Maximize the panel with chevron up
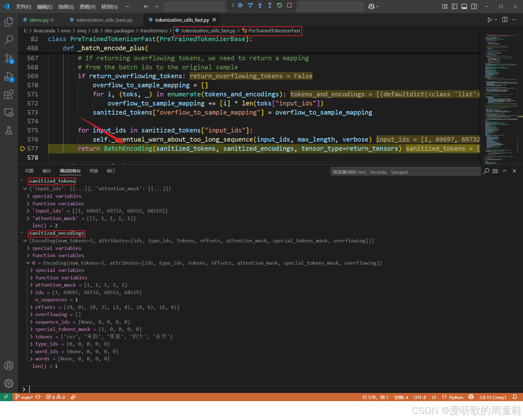The height and width of the screenshot is (420, 523). pyautogui.click(x=505, y=171)
